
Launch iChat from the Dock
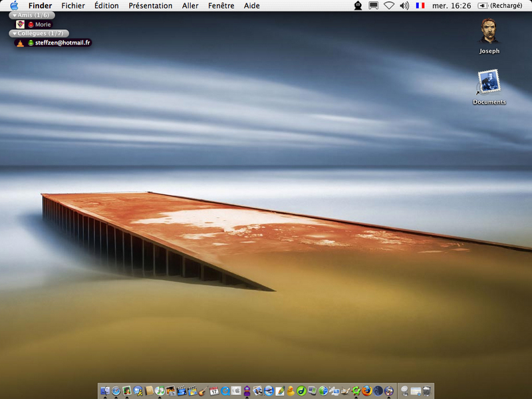click(x=138, y=391)
